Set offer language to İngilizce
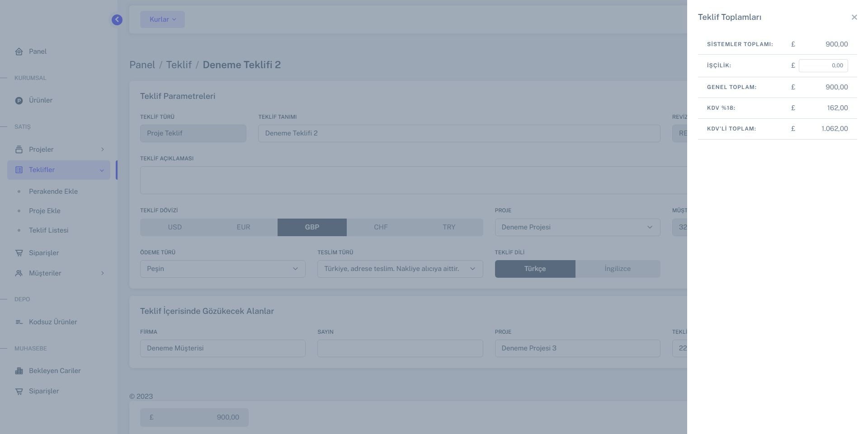This screenshot has width=868, height=434. pos(618,269)
